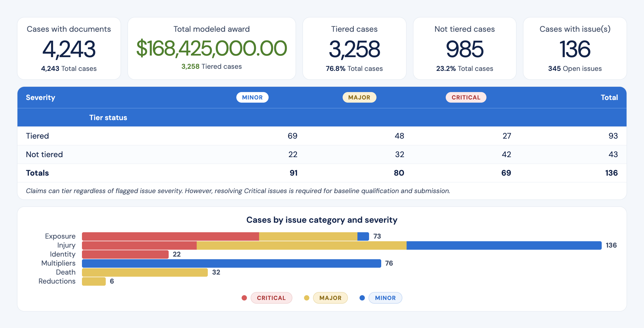Screen dimensions: 644x328
Task: Select the Not tiered row label
Action: click(x=44, y=154)
